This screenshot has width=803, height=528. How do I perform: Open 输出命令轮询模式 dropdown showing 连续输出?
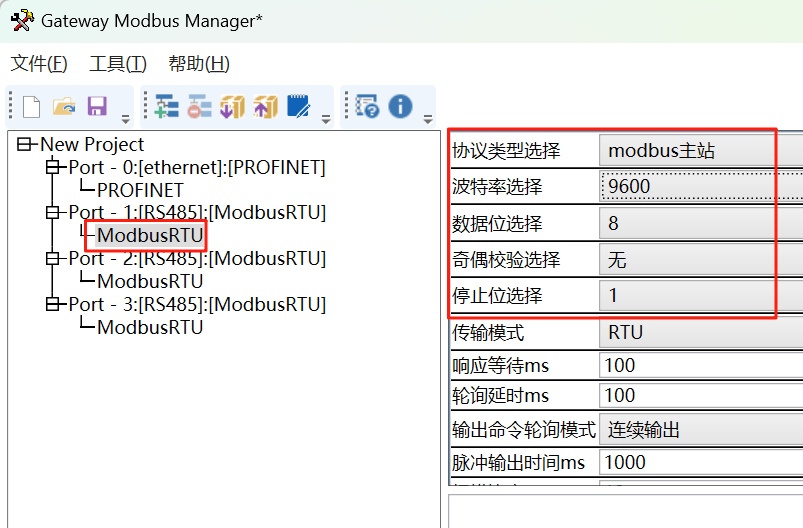click(701, 430)
